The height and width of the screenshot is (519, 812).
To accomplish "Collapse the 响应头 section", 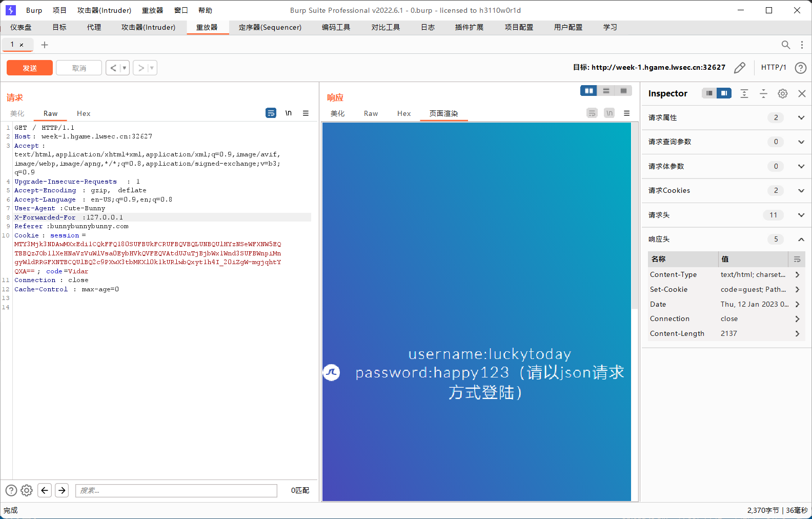I will [x=801, y=239].
